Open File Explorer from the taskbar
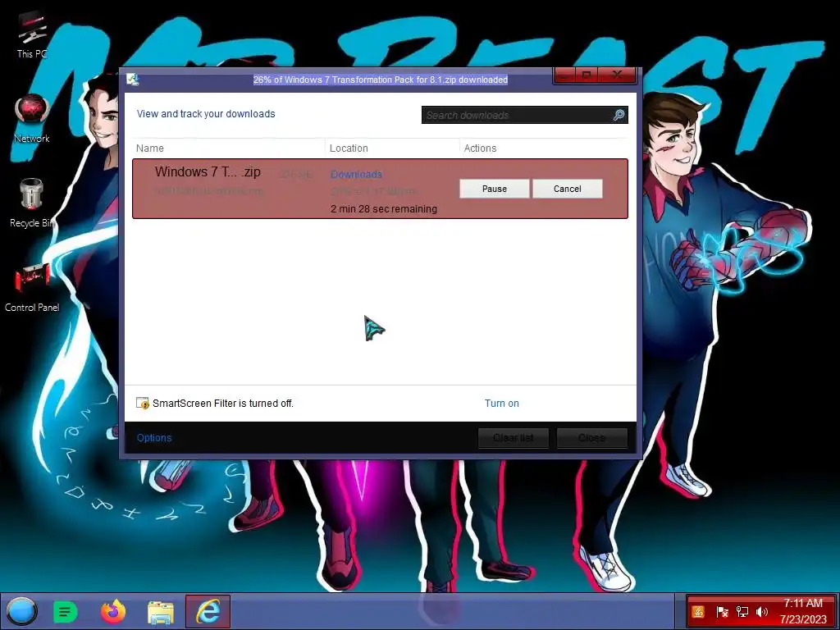The width and height of the screenshot is (840, 630). (161, 612)
